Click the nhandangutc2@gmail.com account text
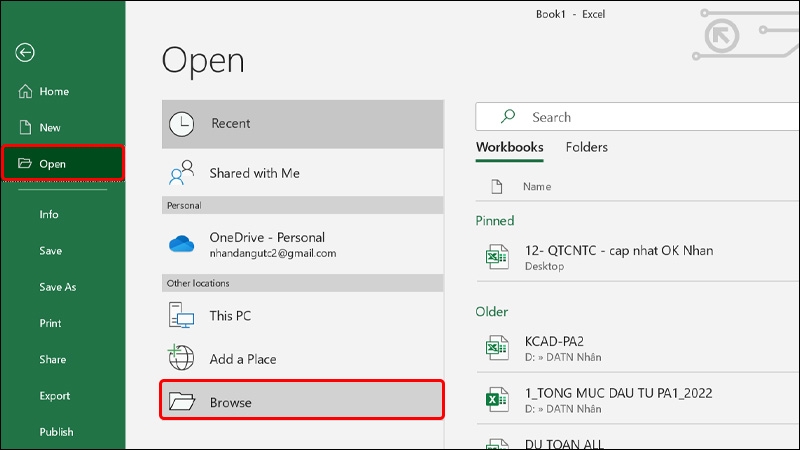This screenshot has height=450, width=800. tap(273, 253)
